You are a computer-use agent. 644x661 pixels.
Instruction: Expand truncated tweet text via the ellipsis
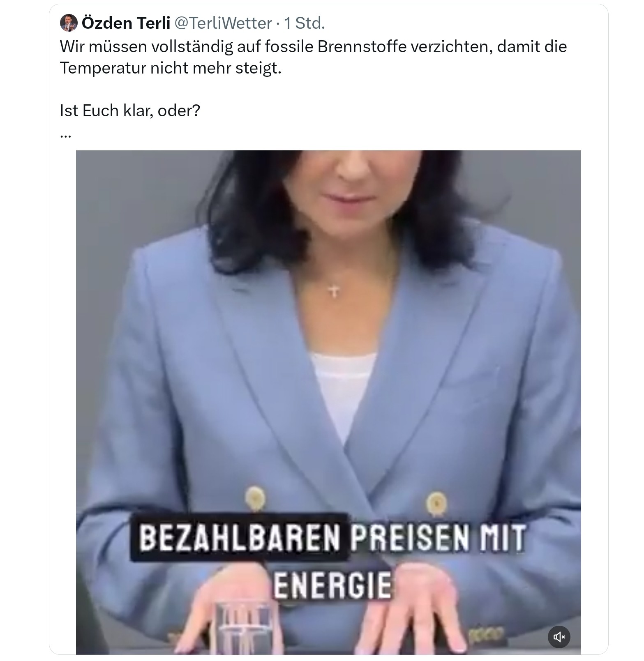66,134
